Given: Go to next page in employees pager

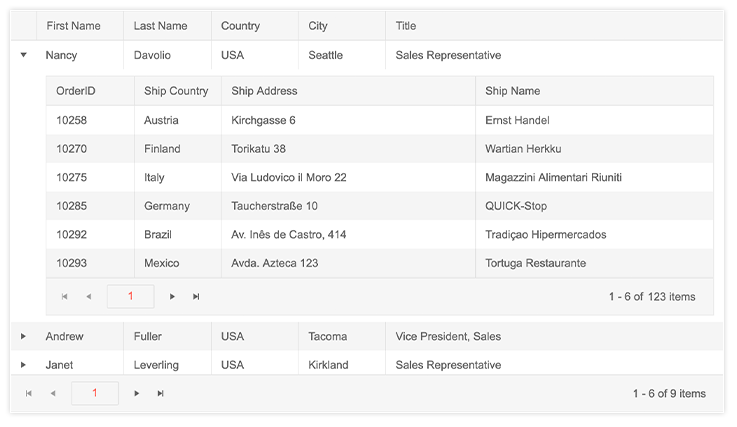Looking at the screenshot, I should click(x=136, y=393).
